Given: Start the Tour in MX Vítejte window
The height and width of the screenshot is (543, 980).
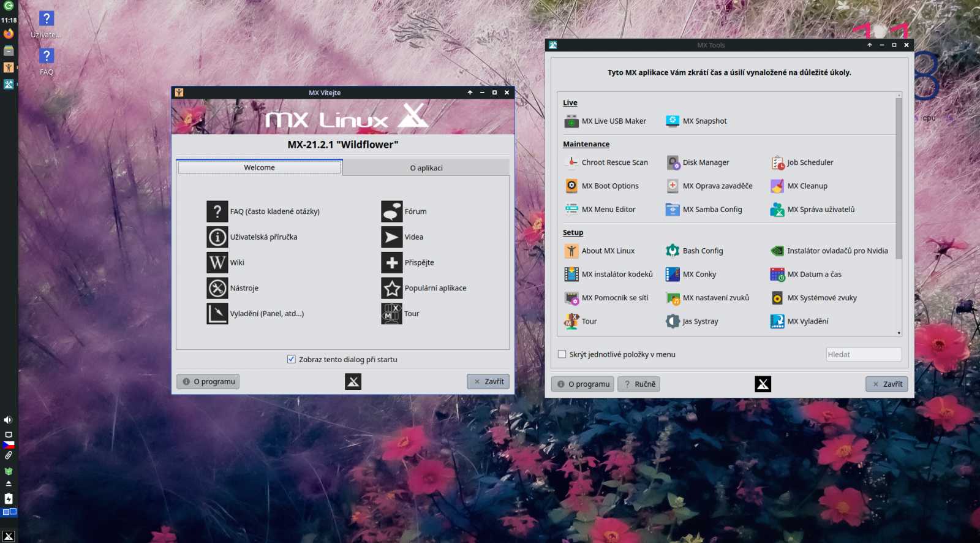Looking at the screenshot, I should pyautogui.click(x=391, y=314).
